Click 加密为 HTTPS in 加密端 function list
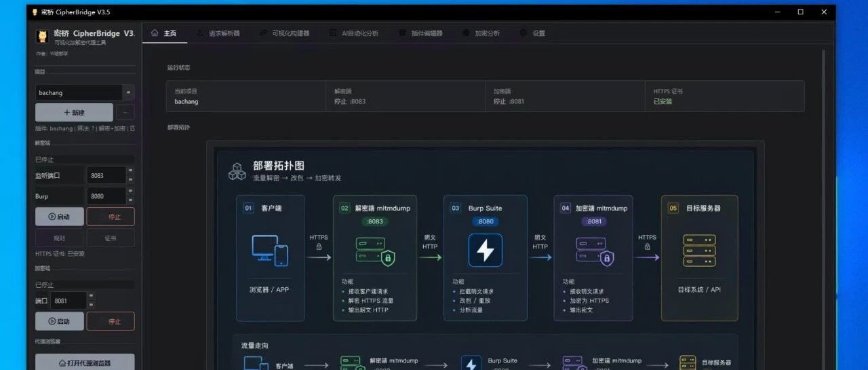Image resolution: width=868 pixels, height=370 pixels. pyautogui.click(x=589, y=301)
